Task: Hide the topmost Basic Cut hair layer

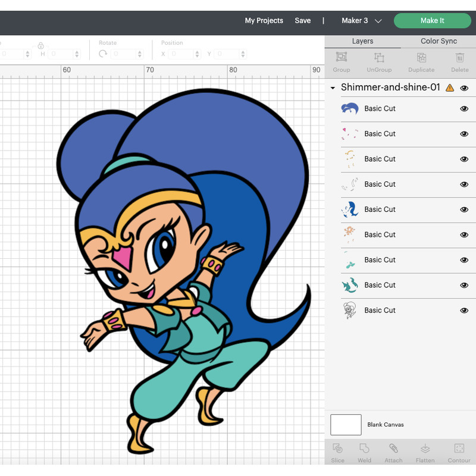Action: pyautogui.click(x=464, y=109)
